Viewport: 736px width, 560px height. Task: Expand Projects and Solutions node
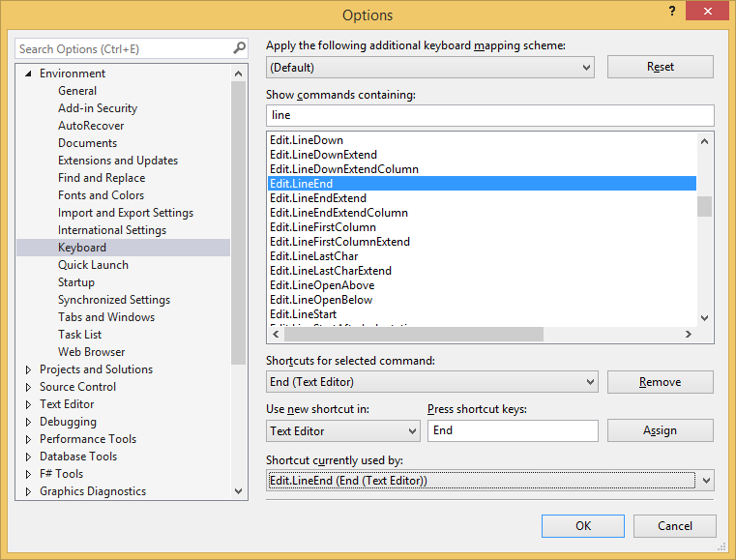[28, 369]
